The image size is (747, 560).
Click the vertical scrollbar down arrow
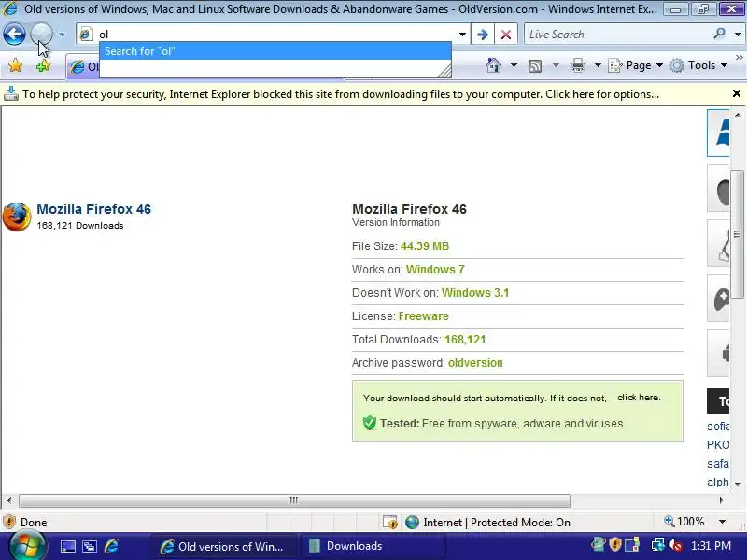[x=738, y=484]
